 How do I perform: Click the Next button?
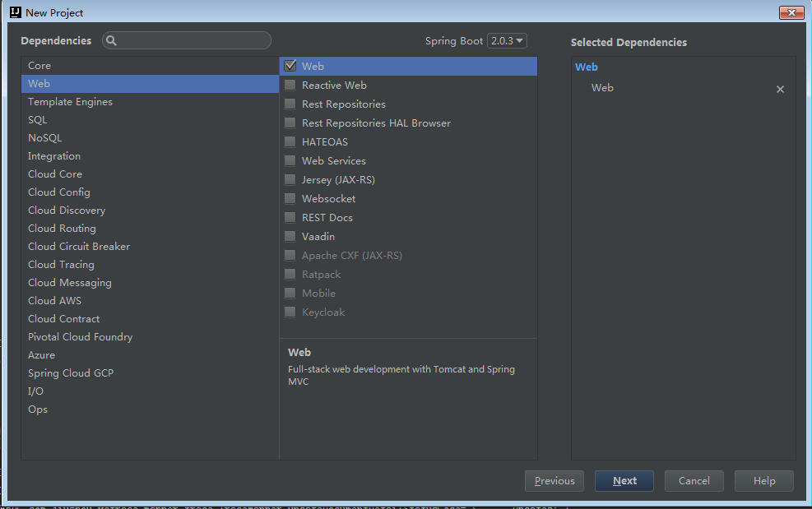(624, 480)
